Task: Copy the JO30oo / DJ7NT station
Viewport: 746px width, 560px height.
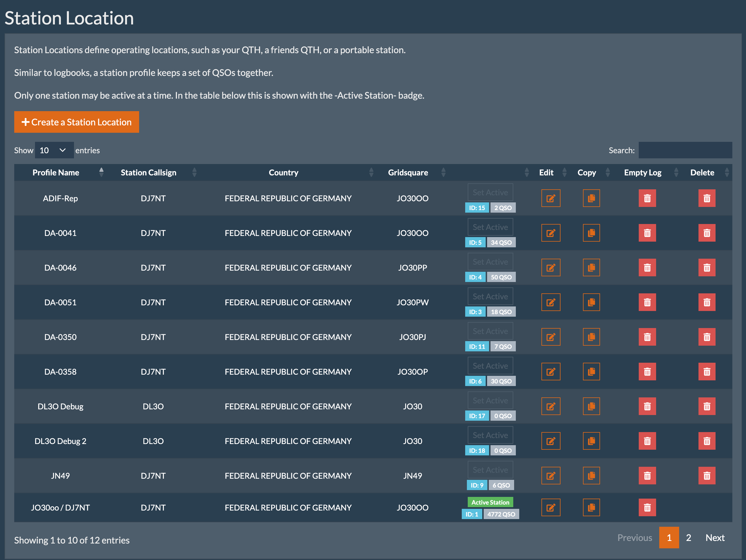Action: point(591,507)
